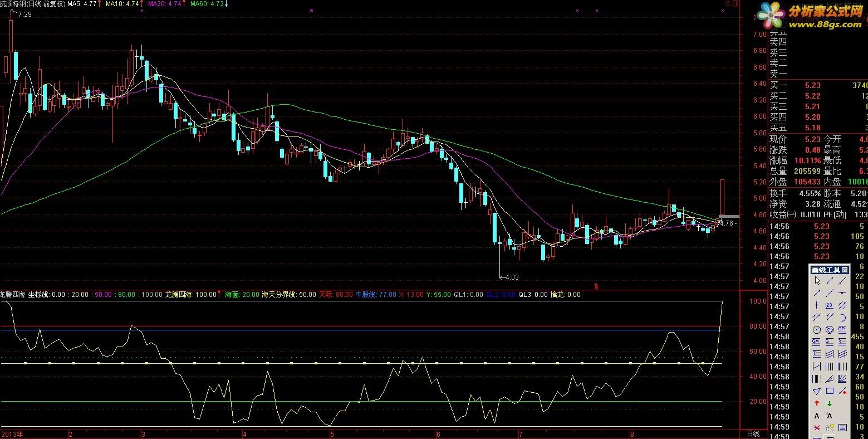The height and width of the screenshot is (439, 868).
Task: Choose the '+A' text annotation tool
Action: 830,416
